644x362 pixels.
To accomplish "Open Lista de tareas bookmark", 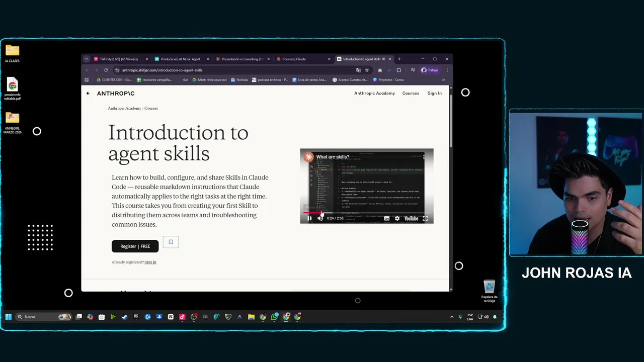I will point(309,79).
